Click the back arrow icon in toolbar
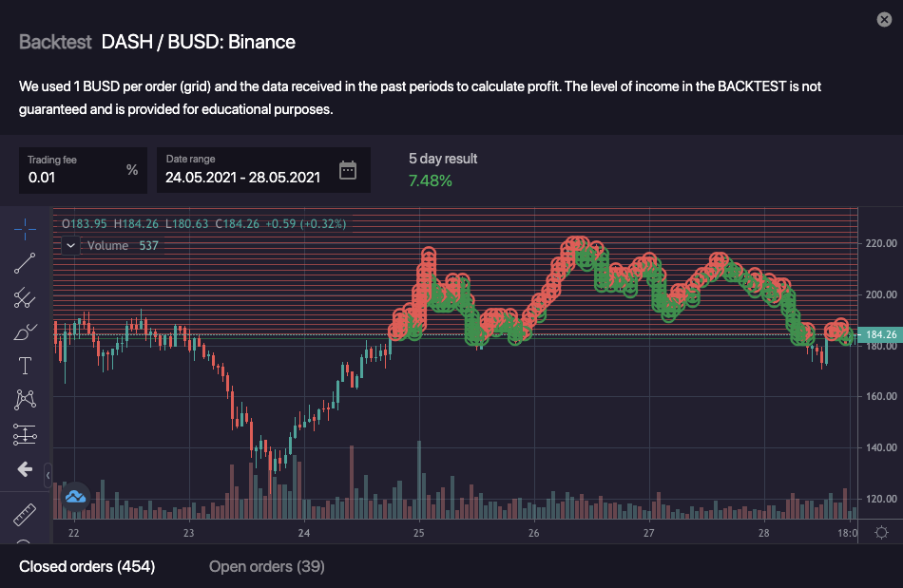The width and height of the screenshot is (903, 588). [26, 469]
